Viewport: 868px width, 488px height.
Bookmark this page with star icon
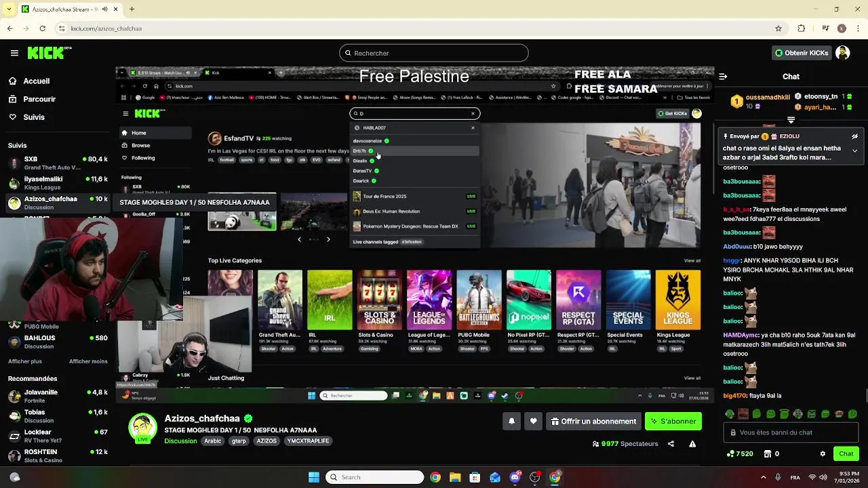778,28
